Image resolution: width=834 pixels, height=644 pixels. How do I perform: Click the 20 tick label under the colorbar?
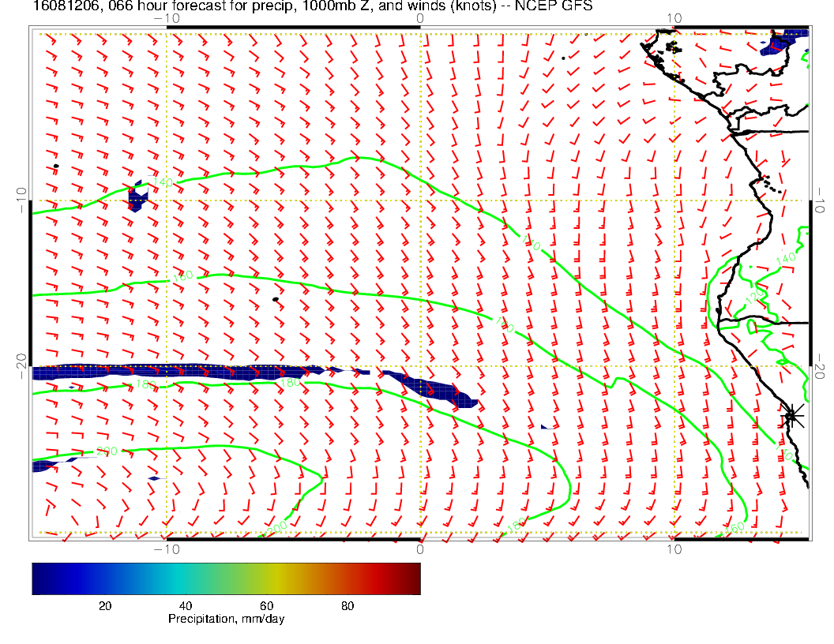pos(104,606)
